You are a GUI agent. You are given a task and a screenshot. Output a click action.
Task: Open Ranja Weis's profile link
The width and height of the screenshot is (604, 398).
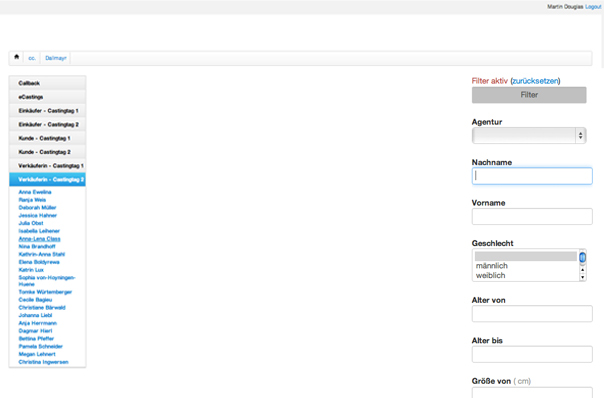[x=32, y=200]
